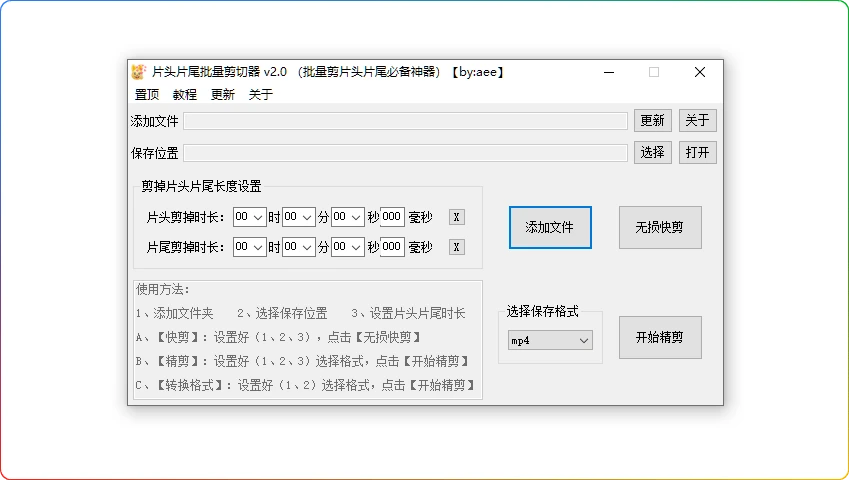
Task: Minimize the window
Action: pyautogui.click(x=609, y=72)
